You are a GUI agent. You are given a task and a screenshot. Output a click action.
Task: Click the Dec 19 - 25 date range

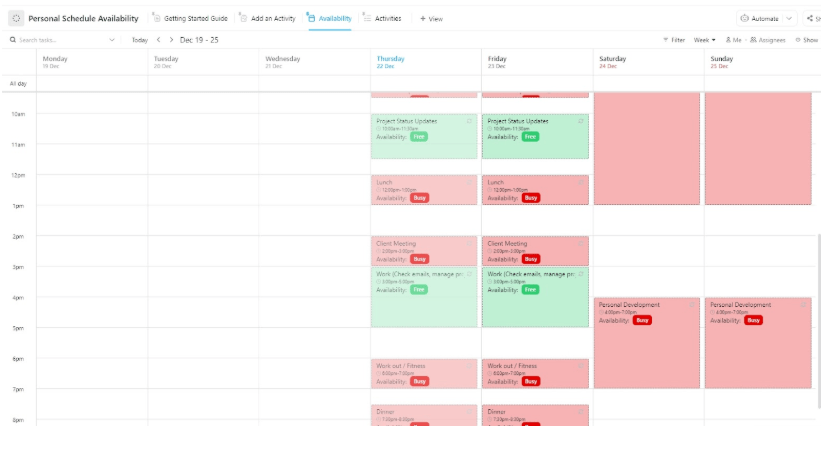tap(199, 40)
